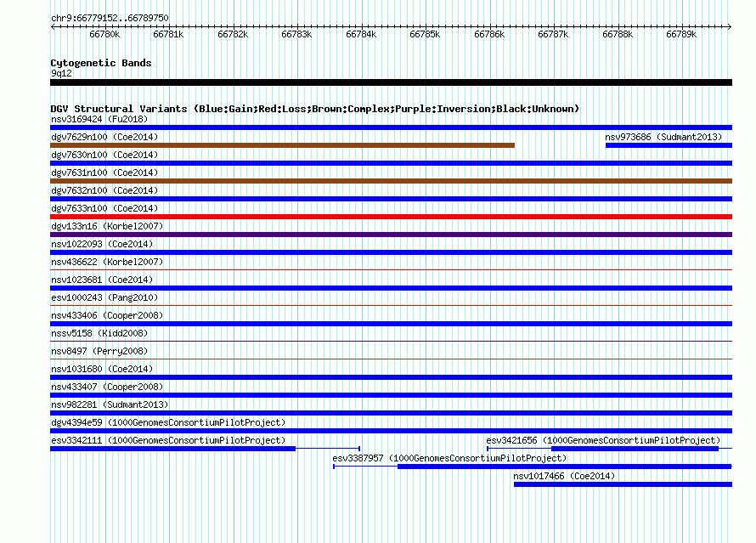Open variant nsv973686 (Sudmant2013) label
The height and width of the screenshot is (543, 756).
click(x=663, y=137)
